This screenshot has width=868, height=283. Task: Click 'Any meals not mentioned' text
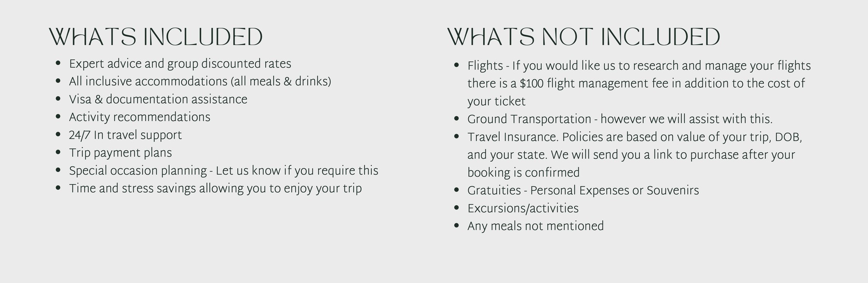pyautogui.click(x=535, y=226)
